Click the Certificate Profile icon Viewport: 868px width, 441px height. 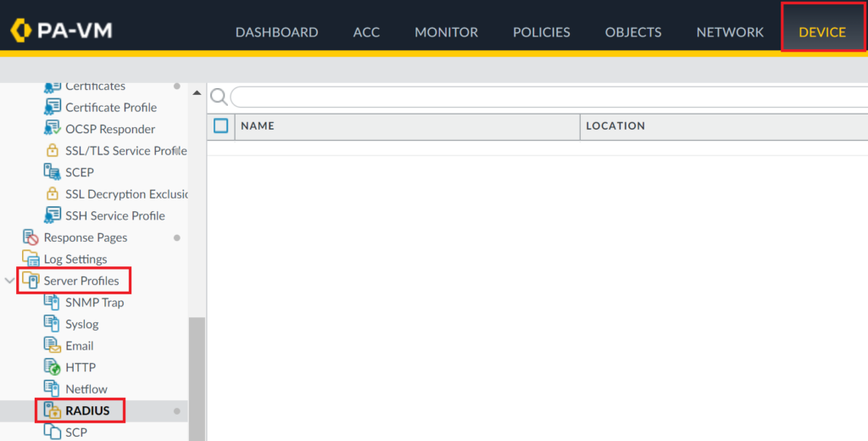coord(53,108)
